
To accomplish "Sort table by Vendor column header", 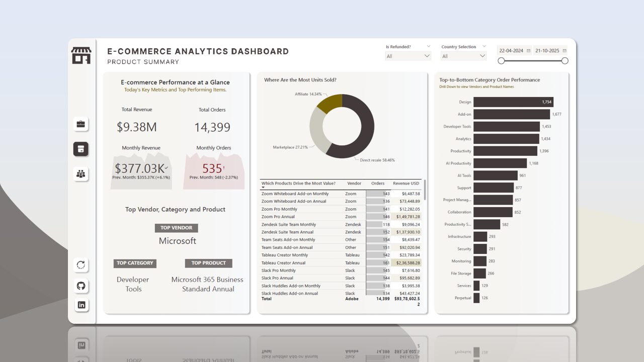I will point(354,184).
